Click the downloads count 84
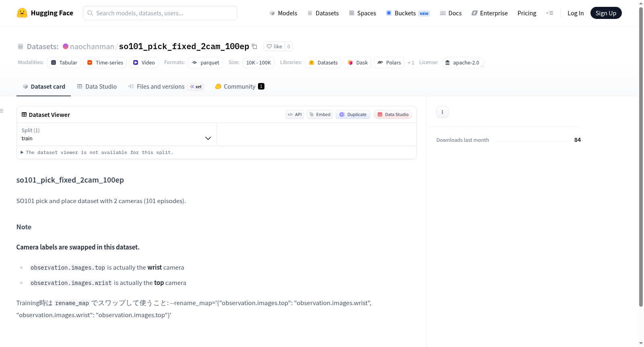Screen dimensions: 644x347 coord(578,140)
